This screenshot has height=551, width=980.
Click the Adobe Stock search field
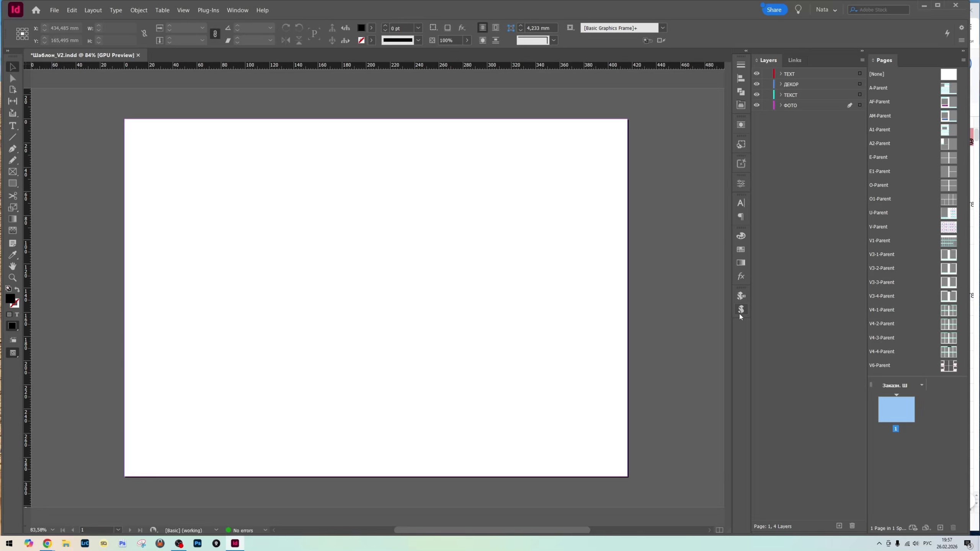click(878, 10)
